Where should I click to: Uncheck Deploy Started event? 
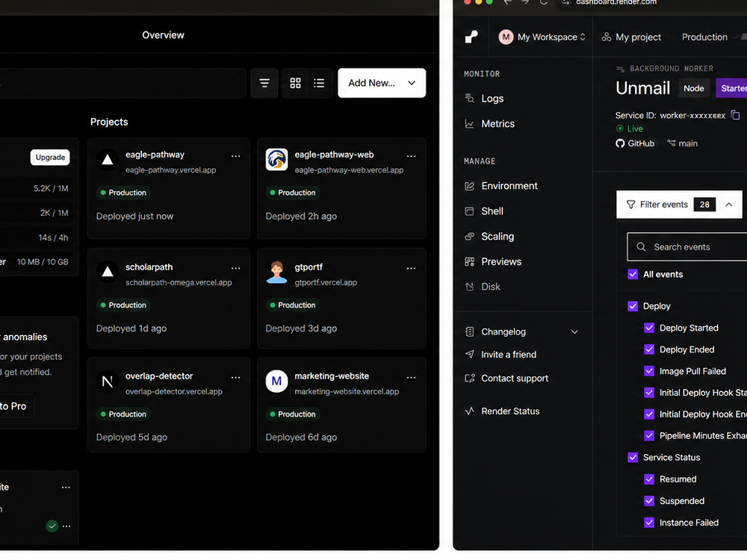649,328
